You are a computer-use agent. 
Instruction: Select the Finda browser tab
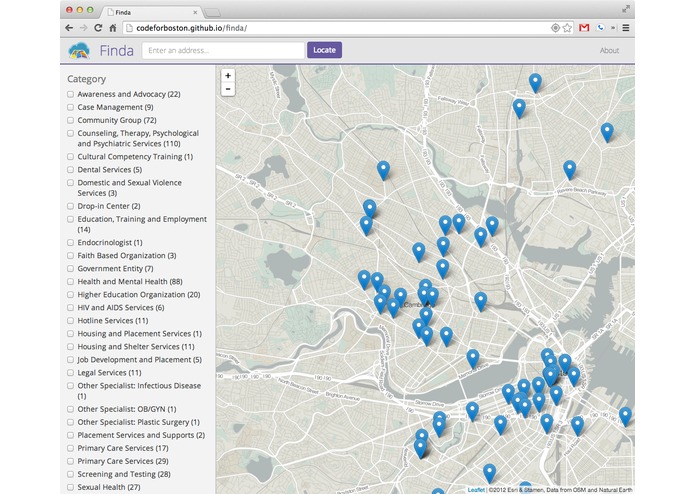[x=151, y=12]
